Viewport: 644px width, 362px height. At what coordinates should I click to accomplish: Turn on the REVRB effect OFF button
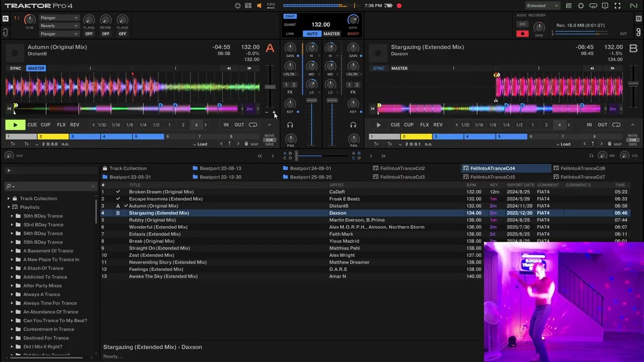[106, 34]
